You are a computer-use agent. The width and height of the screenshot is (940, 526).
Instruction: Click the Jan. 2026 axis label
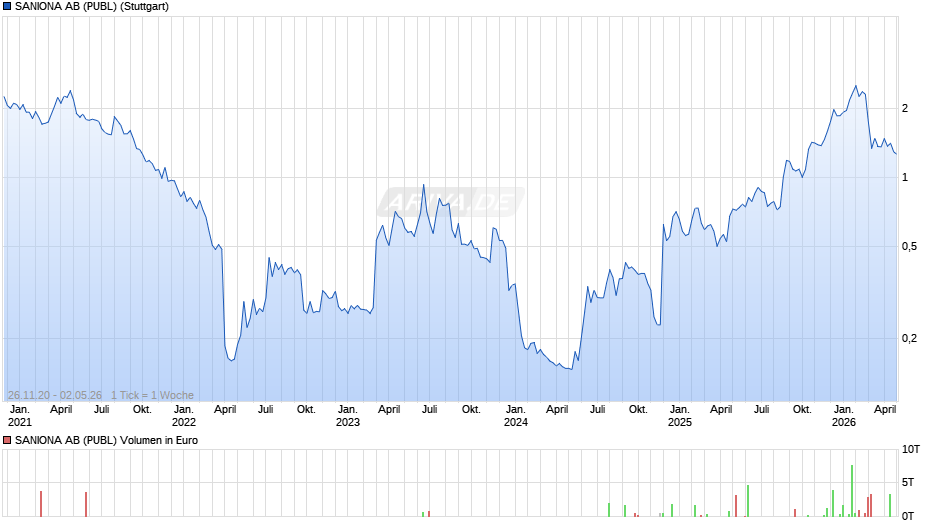click(x=843, y=416)
